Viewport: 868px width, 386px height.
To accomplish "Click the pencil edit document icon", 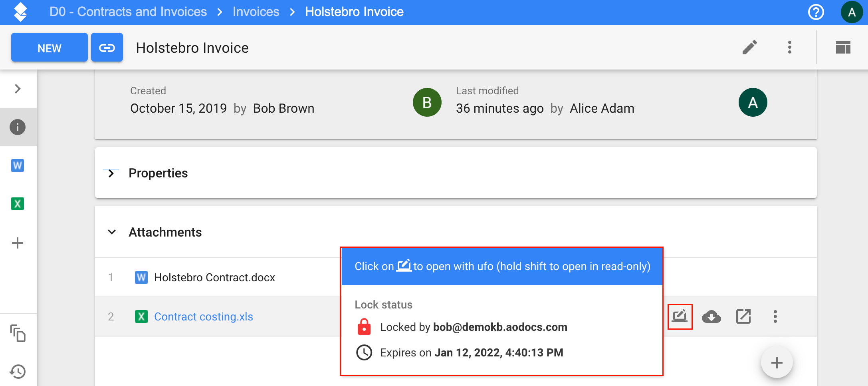I will pos(750,47).
